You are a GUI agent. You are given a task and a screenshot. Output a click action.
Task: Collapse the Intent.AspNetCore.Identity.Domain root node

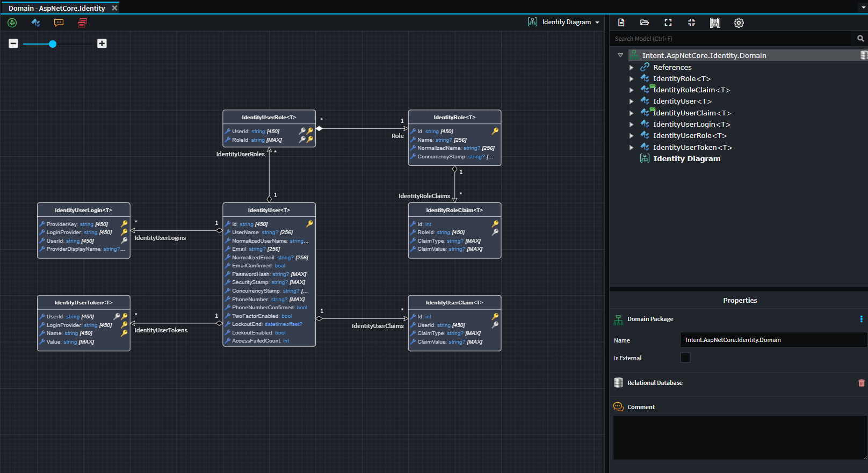620,55
